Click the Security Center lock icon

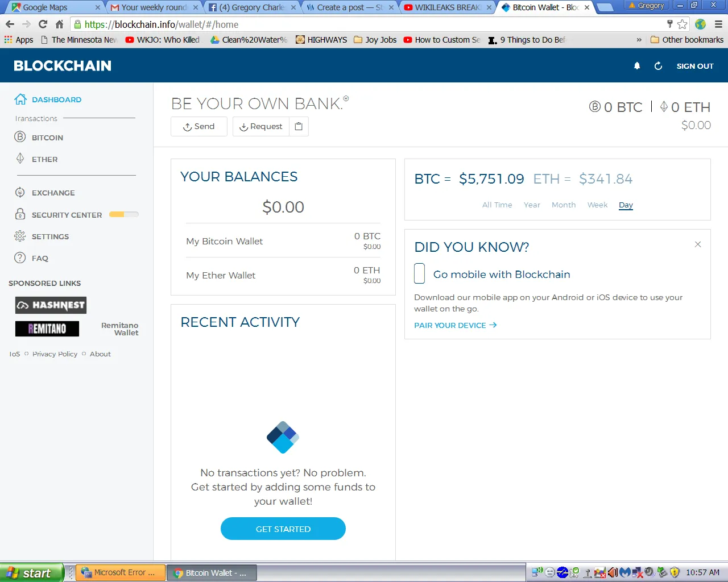tap(20, 214)
